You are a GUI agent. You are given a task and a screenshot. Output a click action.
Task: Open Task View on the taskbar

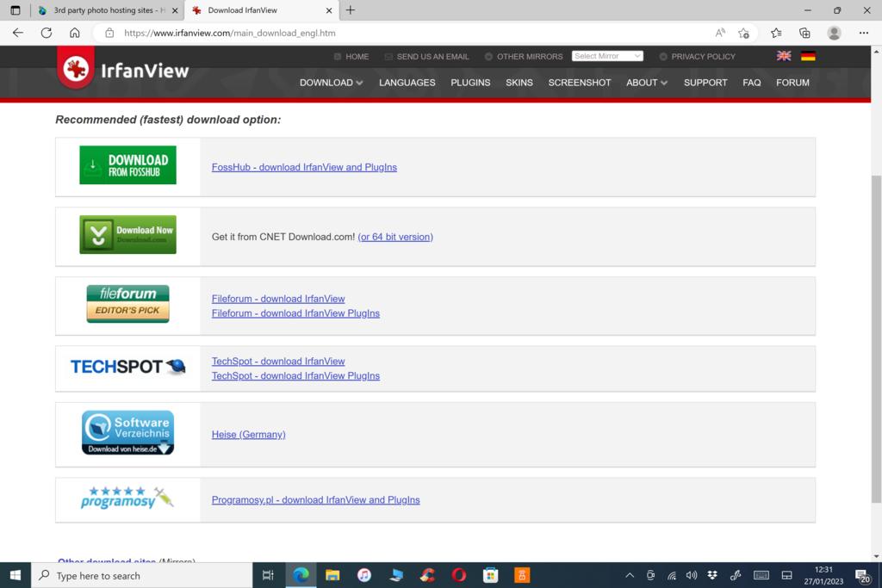(x=268, y=575)
